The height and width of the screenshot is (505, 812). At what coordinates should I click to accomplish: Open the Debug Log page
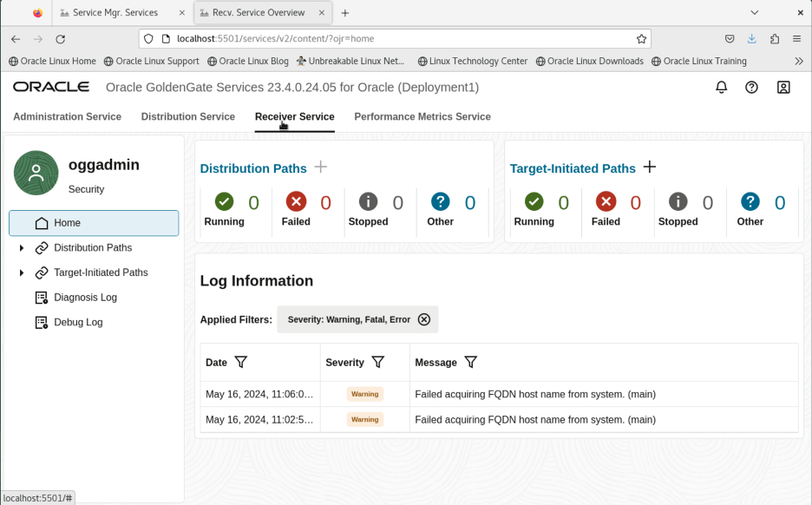click(x=78, y=323)
